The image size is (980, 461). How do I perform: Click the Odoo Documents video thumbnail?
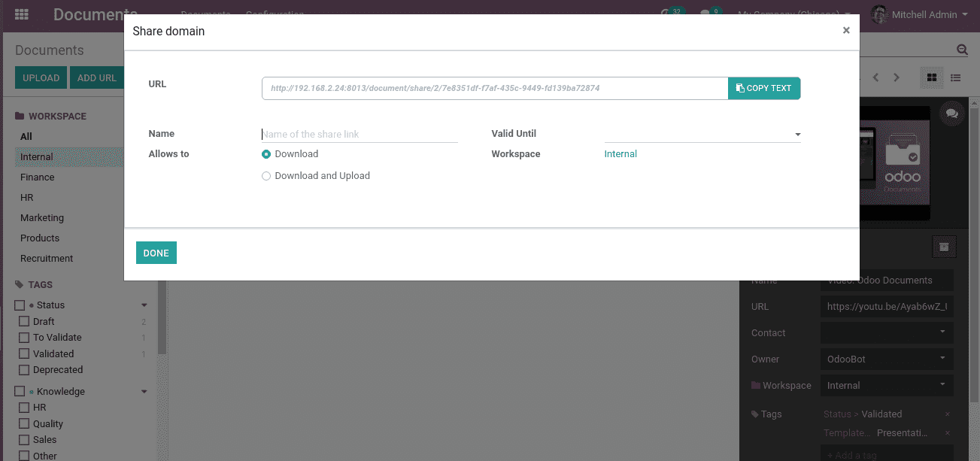tap(894, 162)
